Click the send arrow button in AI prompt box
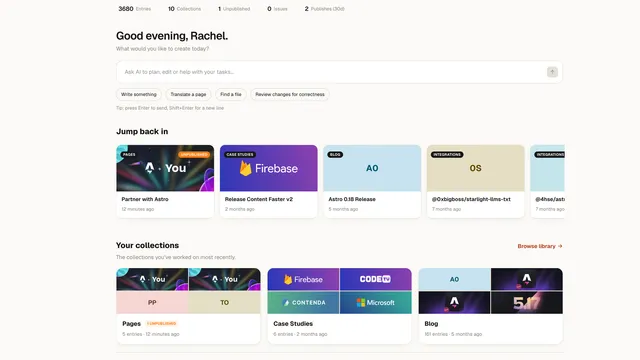This screenshot has height=360, width=640. click(552, 72)
